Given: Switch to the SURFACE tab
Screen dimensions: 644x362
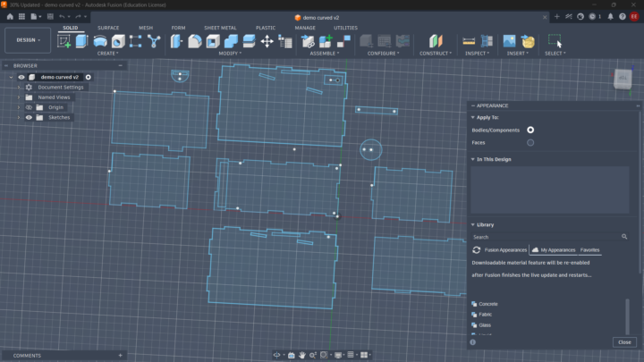Looking at the screenshot, I should pyautogui.click(x=108, y=28).
